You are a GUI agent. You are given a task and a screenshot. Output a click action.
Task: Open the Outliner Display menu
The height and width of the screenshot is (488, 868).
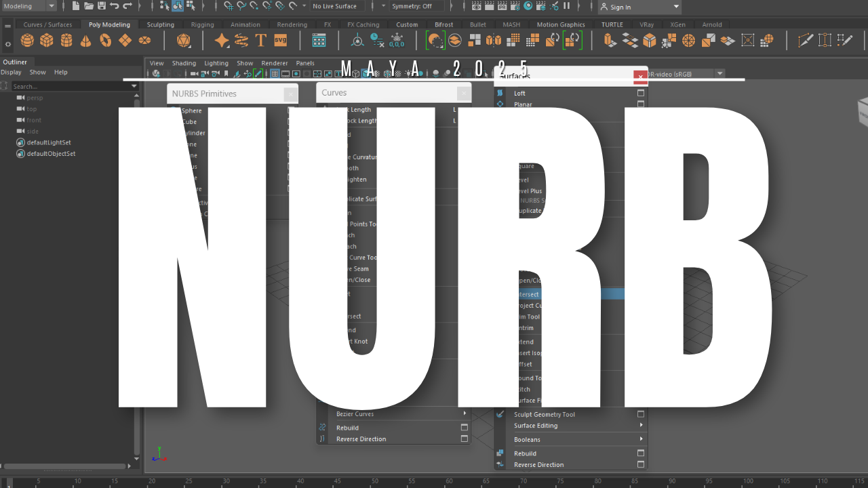tap(11, 72)
